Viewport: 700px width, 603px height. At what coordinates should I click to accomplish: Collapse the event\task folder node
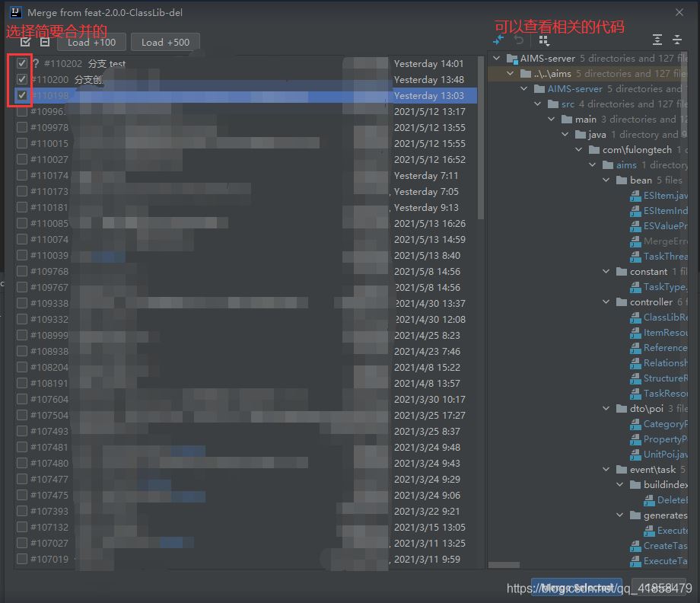click(606, 470)
